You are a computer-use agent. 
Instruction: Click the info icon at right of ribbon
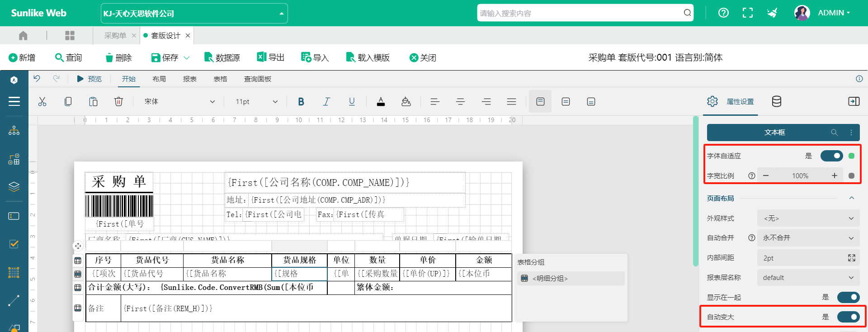(859, 79)
